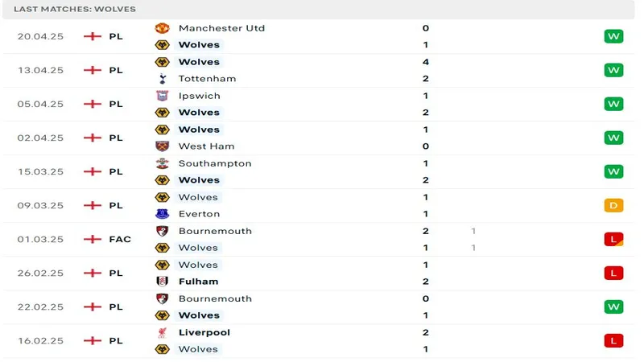
Task: Click the Liverpool club crest icon
Action: click(x=161, y=332)
